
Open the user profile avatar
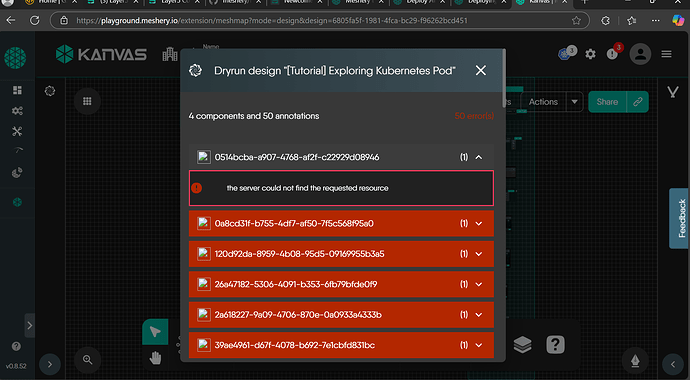click(x=640, y=54)
